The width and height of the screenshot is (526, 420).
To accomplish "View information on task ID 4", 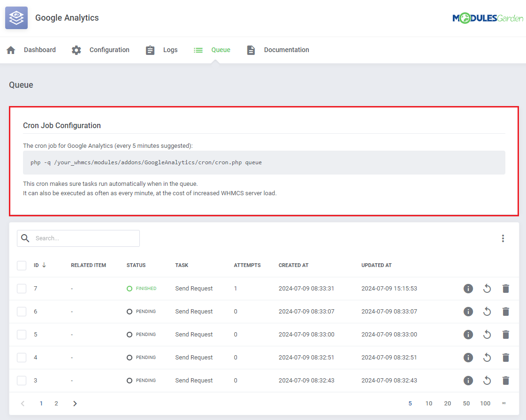I will [x=468, y=358].
